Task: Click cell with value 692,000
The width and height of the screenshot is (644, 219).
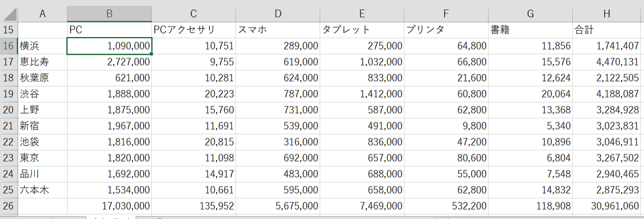Action: coord(278,158)
